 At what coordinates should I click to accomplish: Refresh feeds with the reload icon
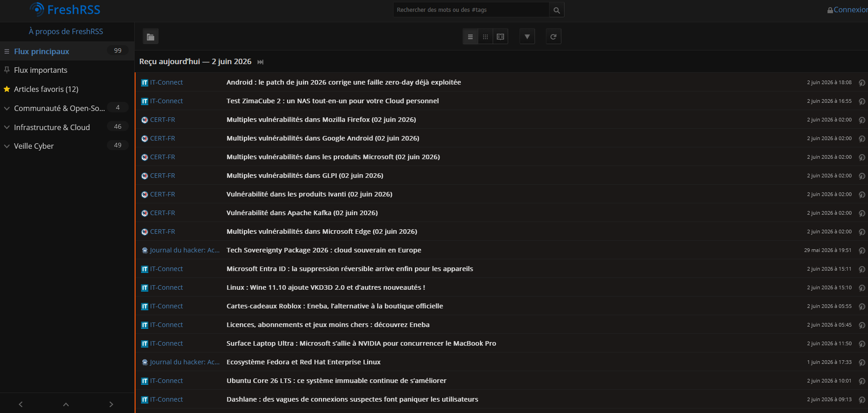pos(553,37)
